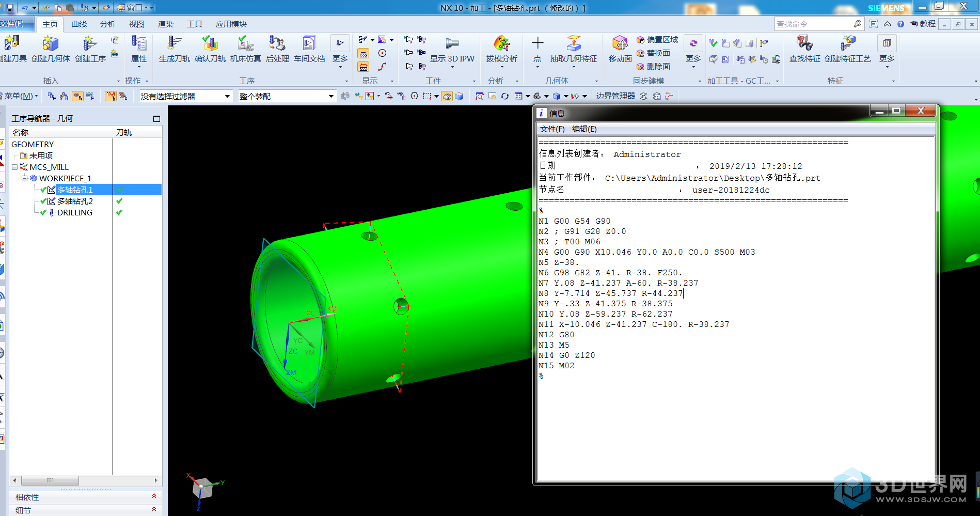Click the 名称 column header

point(61,133)
